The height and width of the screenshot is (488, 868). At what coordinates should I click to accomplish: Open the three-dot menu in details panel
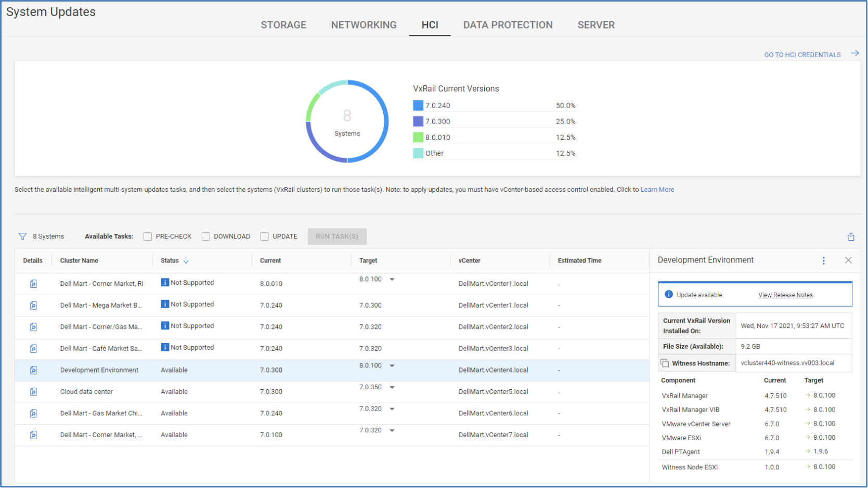pyautogui.click(x=823, y=260)
